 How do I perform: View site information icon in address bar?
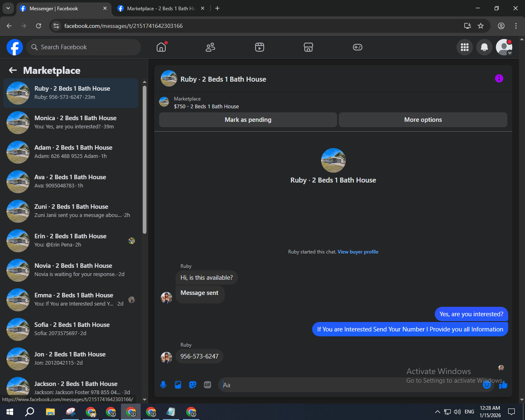click(x=57, y=26)
